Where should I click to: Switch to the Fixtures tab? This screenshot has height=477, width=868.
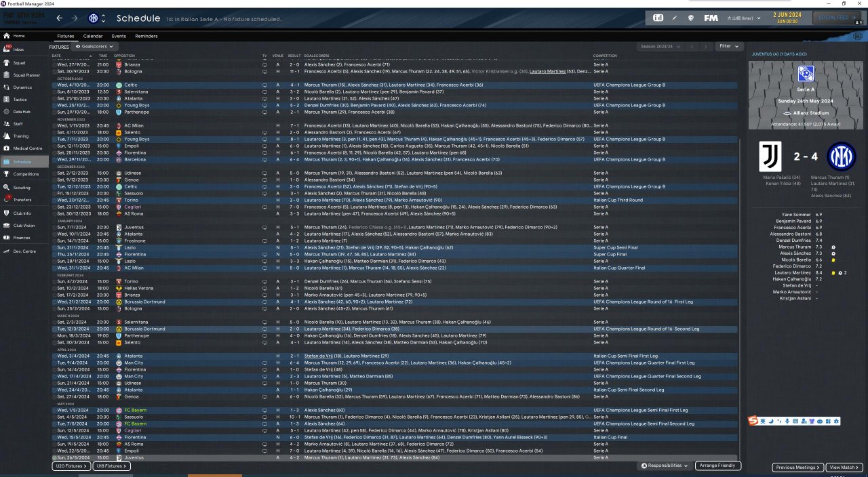pyautogui.click(x=66, y=36)
